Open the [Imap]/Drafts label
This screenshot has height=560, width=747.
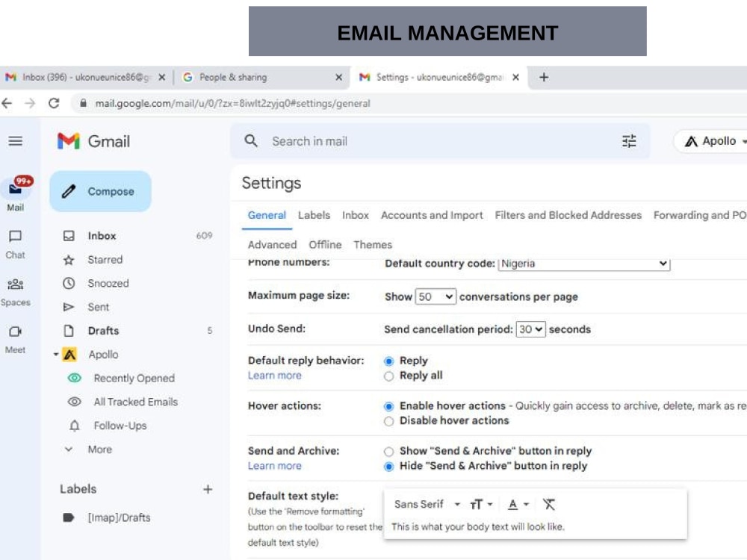point(119,517)
